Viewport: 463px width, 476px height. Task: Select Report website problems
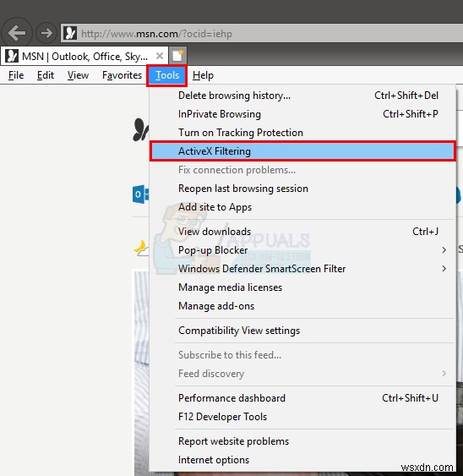[302, 441]
